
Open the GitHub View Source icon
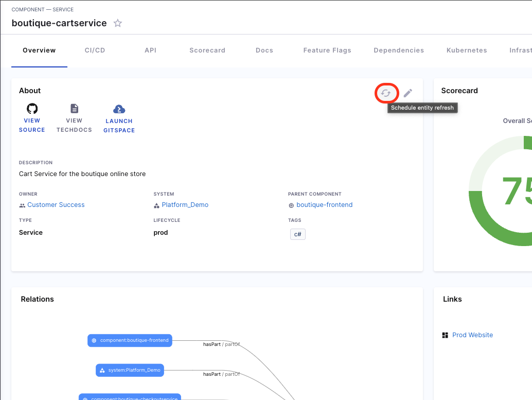click(x=32, y=109)
